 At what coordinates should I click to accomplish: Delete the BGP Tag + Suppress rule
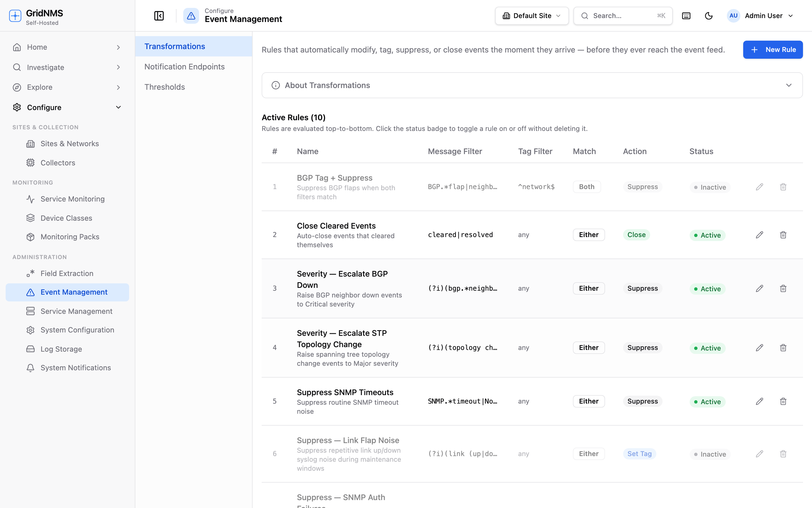point(783,187)
